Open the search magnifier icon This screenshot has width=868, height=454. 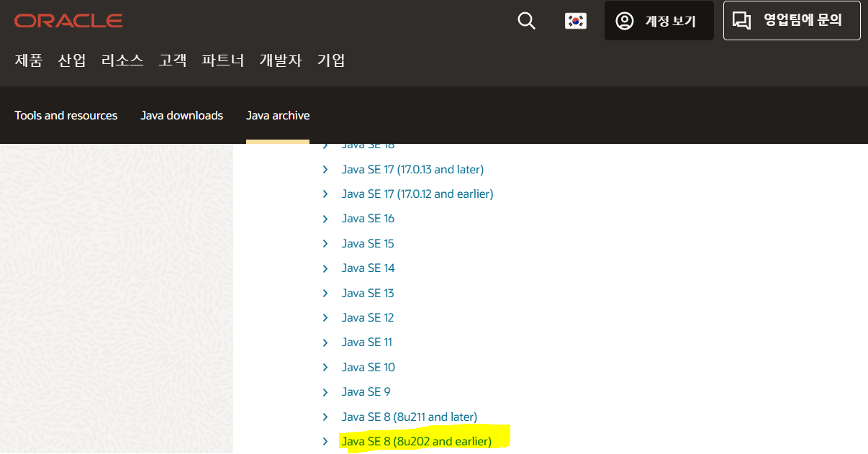527,21
